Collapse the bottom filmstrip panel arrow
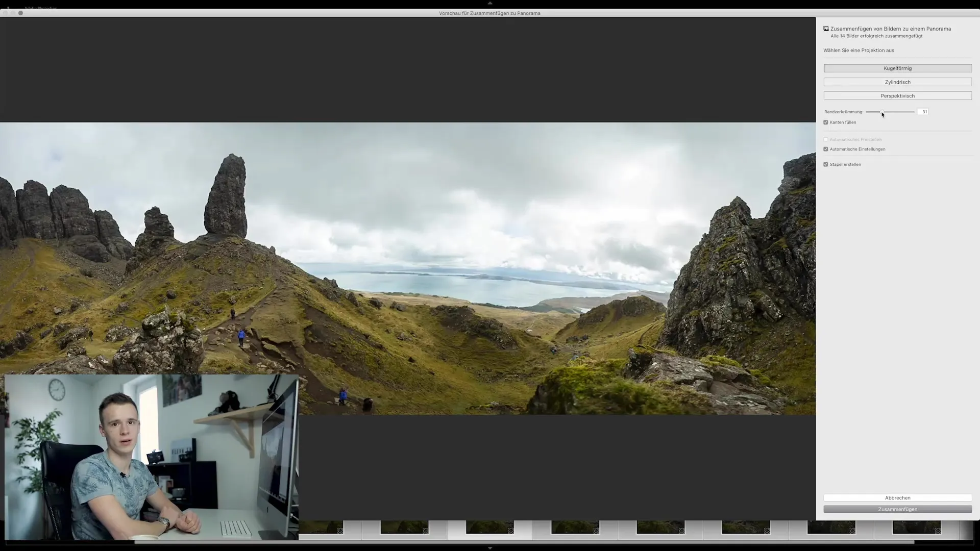 coord(490,548)
